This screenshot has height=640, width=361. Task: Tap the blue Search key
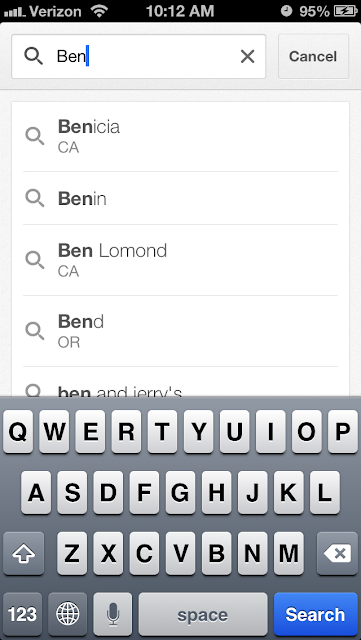pos(316,614)
